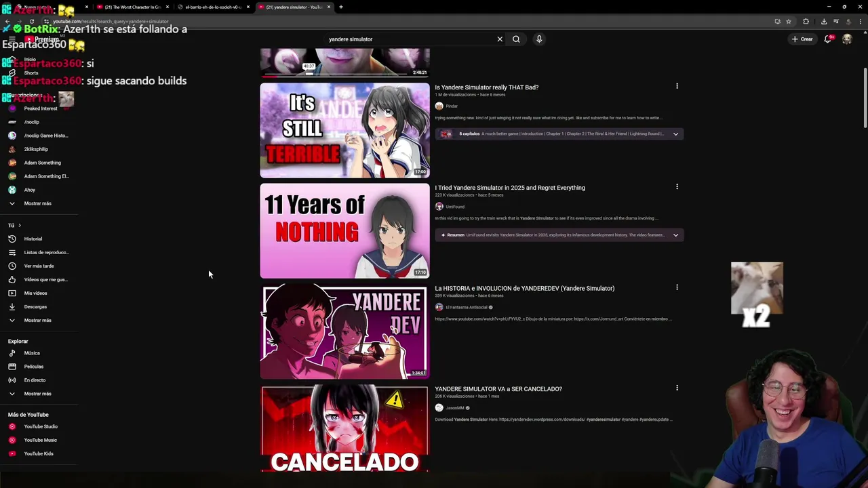Open Películas under Explorar
Screen dimensions: 868x488
(34, 367)
